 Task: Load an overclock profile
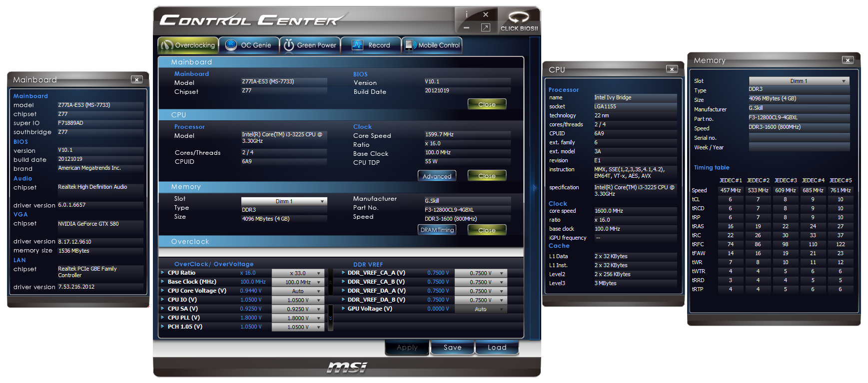(497, 348)
